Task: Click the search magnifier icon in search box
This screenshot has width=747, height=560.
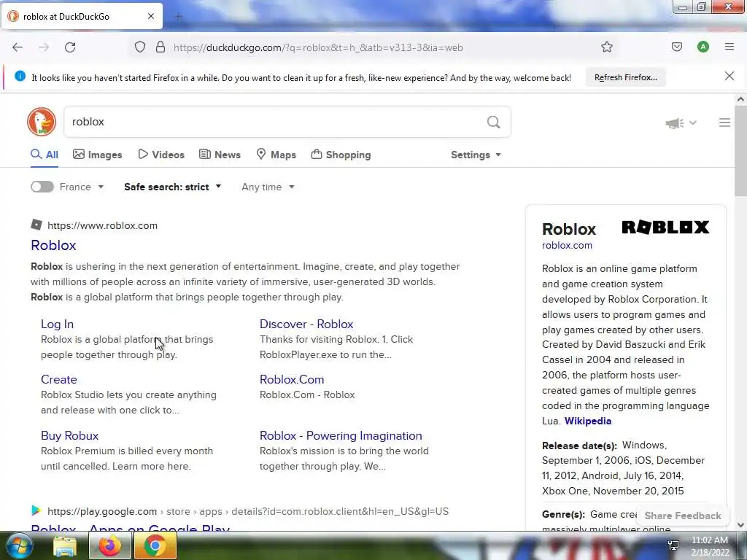Action: coord(494,122)
